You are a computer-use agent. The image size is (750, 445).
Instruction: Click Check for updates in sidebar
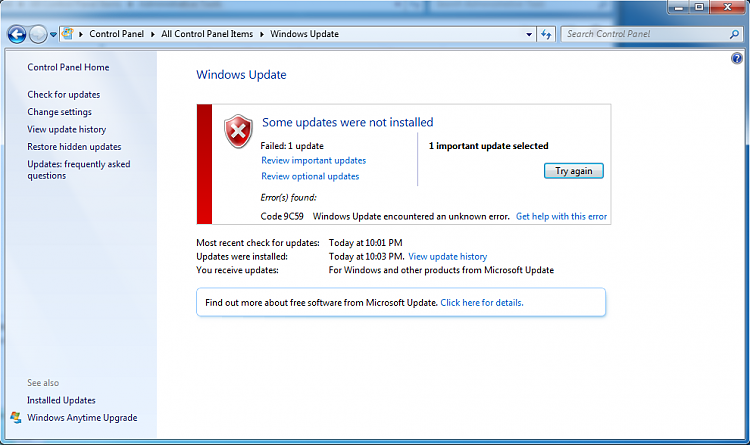click(x=64, y=95)
